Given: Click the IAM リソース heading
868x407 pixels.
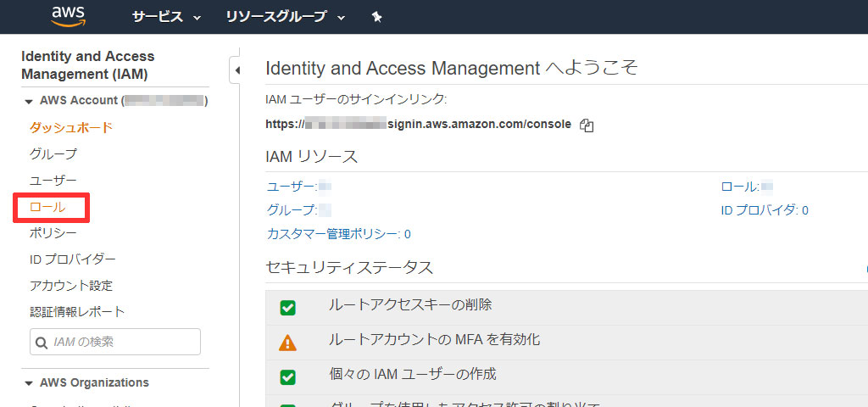Looking at the screenshot, I should pos(312,157).
